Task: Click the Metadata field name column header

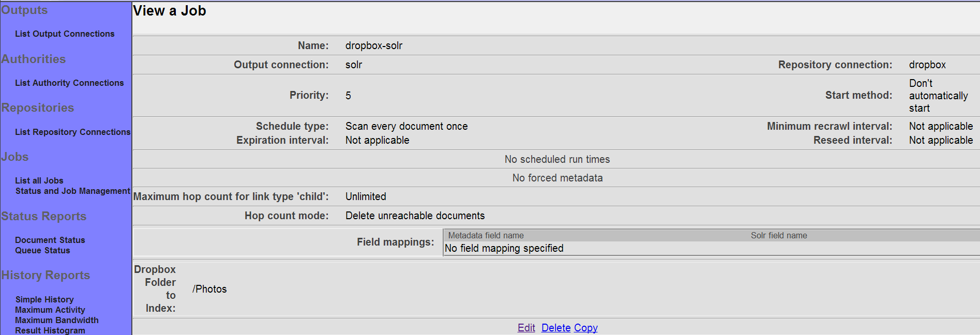Action: tap(486, 235)
